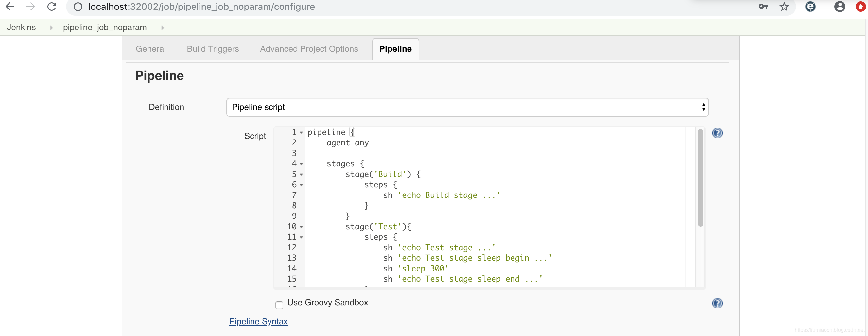Open help for the Script field
Viewport: 868px width, 336px height.
717,133
